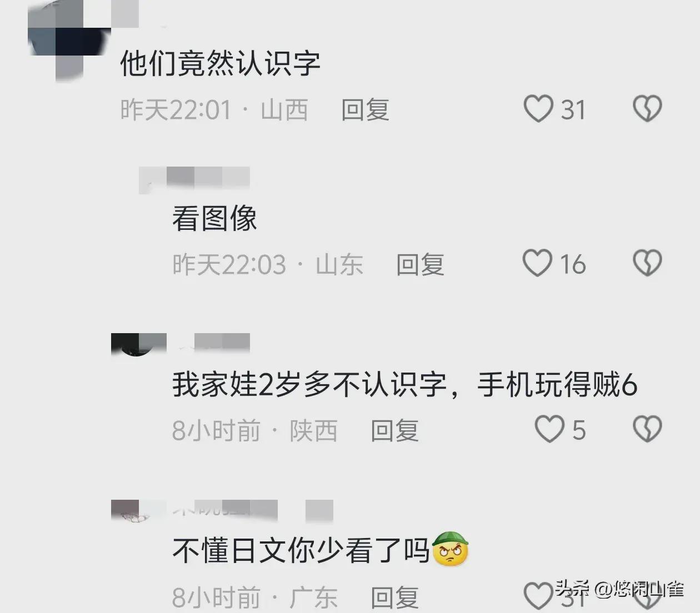Dislike the comment from 山西
Screen dimensions: 700x613
click(648, 109)
